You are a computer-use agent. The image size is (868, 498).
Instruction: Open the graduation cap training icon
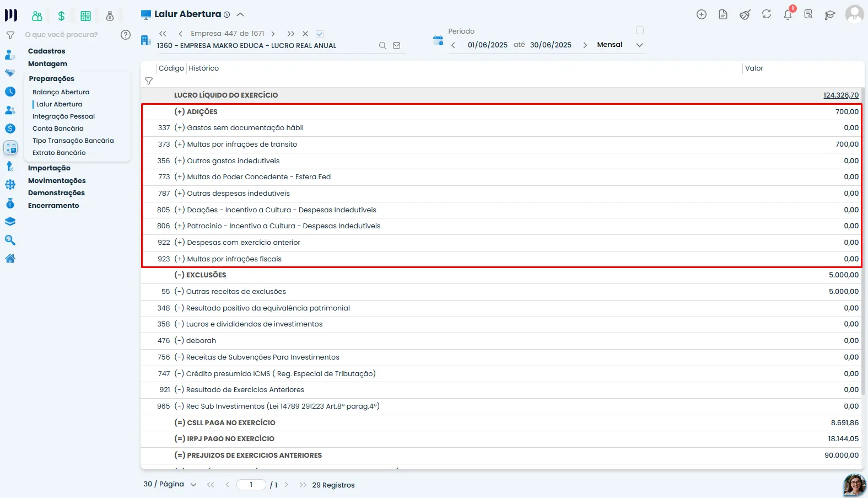[830, 15]
